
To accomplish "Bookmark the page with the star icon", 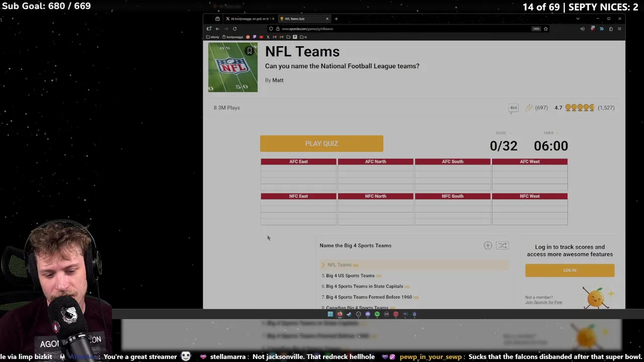I will coord(545,29).
